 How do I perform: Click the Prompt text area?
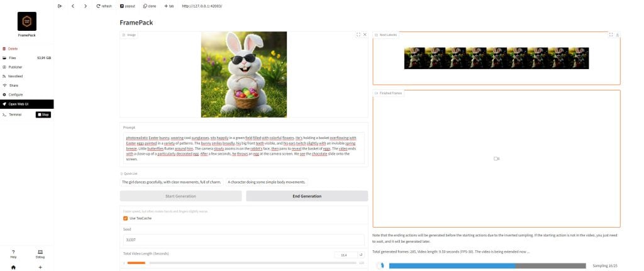tap(243, 148)
